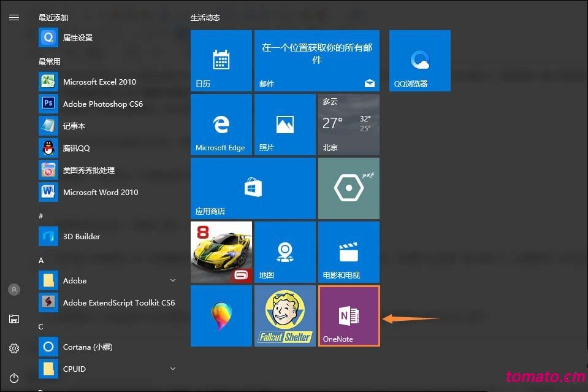Image resolution: width=588 pixels, height=392 pixels.
Task: Open the hexagon pdf app tile
Action: (349, 188)
